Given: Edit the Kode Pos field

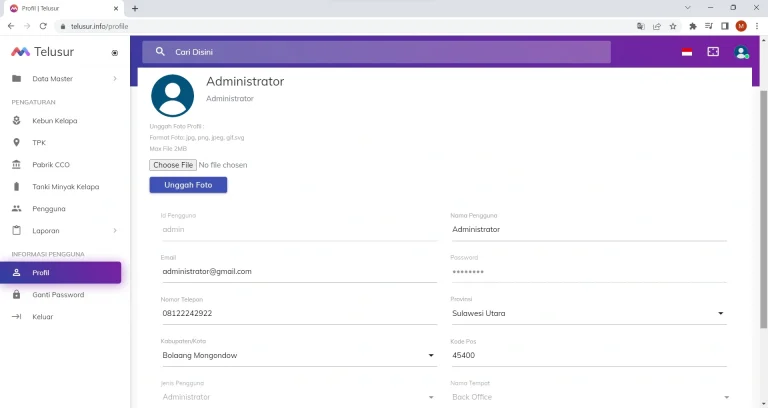Looking at the screenshot, I should (589, 356).
